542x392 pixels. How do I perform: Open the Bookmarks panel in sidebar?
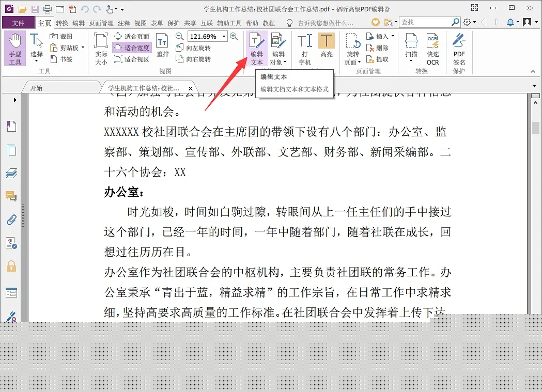11,126
